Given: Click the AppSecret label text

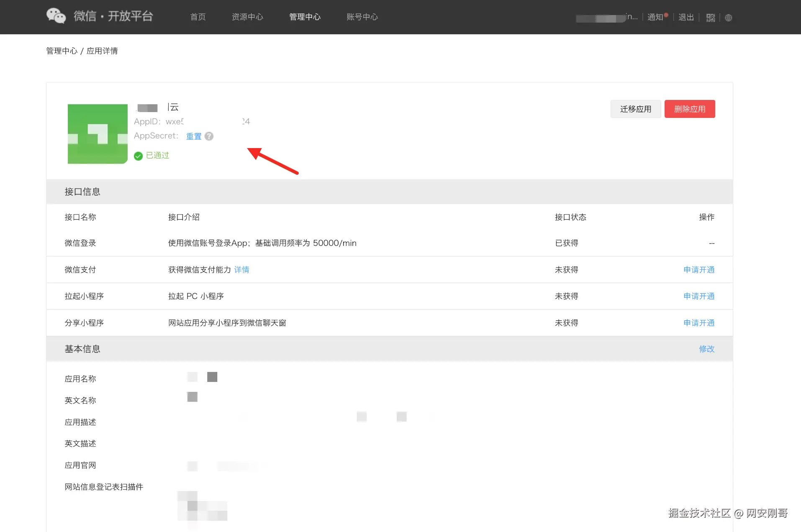Looking at the screenshot, I should (156, 136).
